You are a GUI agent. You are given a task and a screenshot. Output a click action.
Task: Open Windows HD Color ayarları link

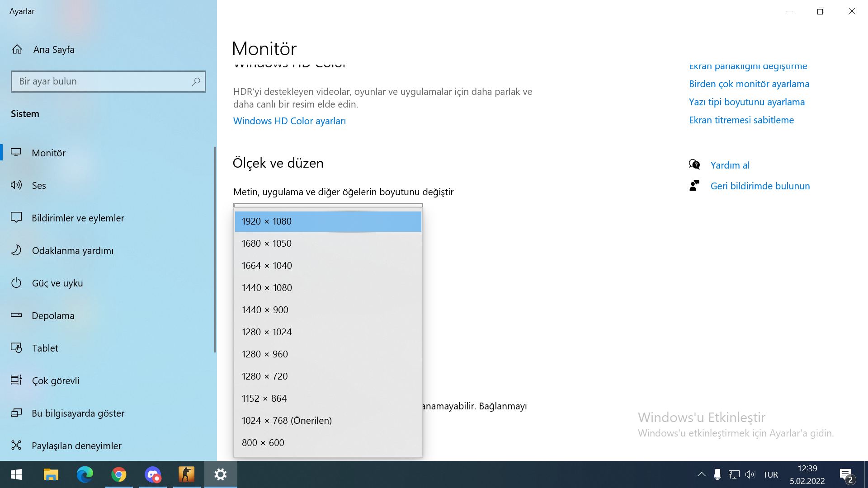click(289, 121)
